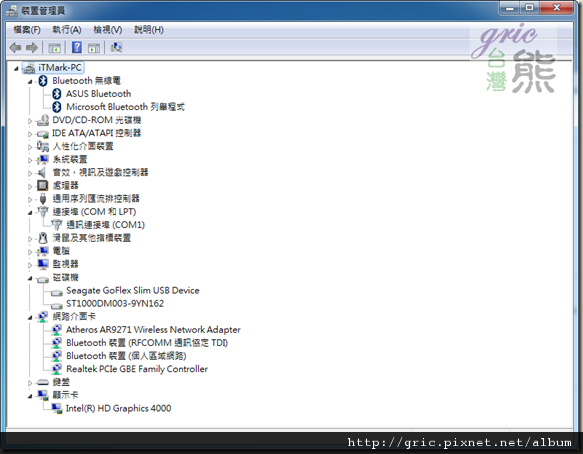The image size is (583, 454).
Task: Toggle the action pane toolbar icon
Action: click(94, 48)
